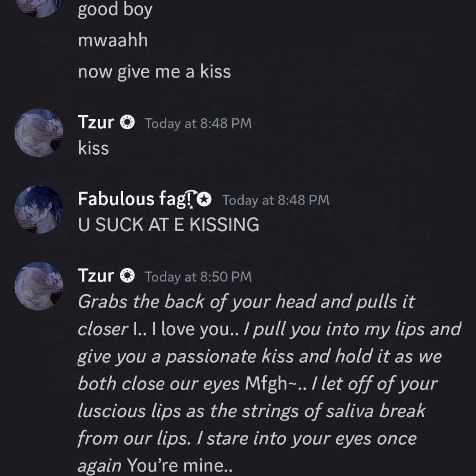The image size is (476, 476).
Task: Click the Tzur username above the italic roleplay message
Action: pyautogui.click(x=96, y=276)
